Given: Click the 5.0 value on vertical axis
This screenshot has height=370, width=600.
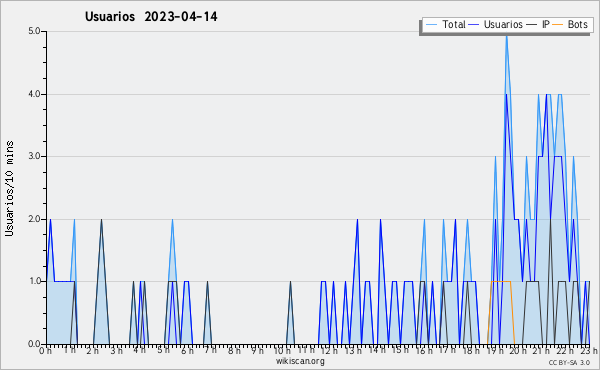Looking at the screenshot, I should [x=34, y=31].
